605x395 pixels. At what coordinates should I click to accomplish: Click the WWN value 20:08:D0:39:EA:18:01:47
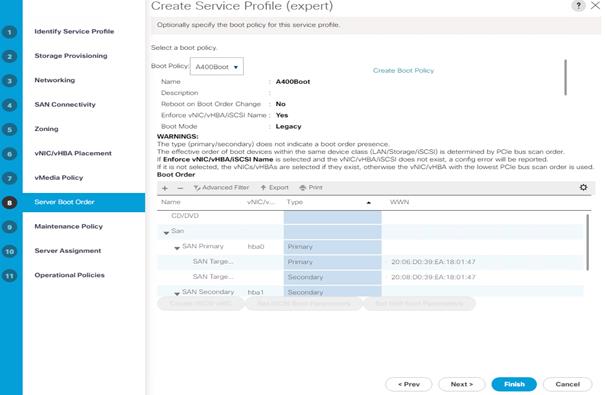(433, 277)
